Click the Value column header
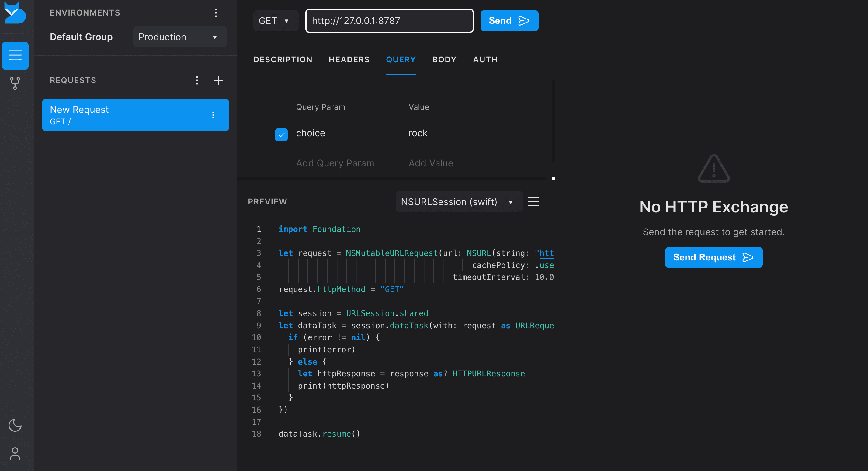This screenshot has width=868, height=471. pyautogui.click(x=418, y=107)
